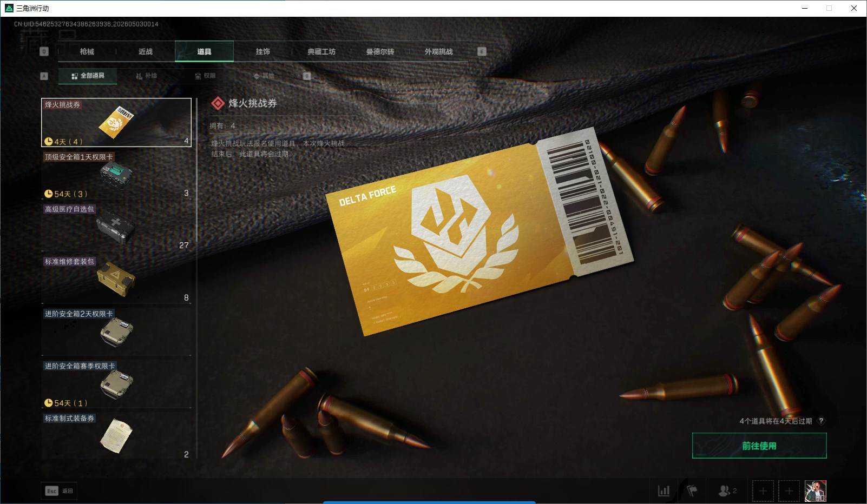Open the flag icon in bottom bar
The height and width of the screenshot is (504, 867).
(692, 491)
